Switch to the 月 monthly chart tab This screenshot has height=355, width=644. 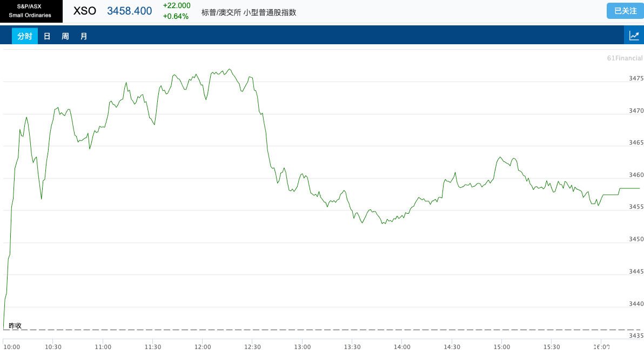pyautogui.click(x=84, y=36)
